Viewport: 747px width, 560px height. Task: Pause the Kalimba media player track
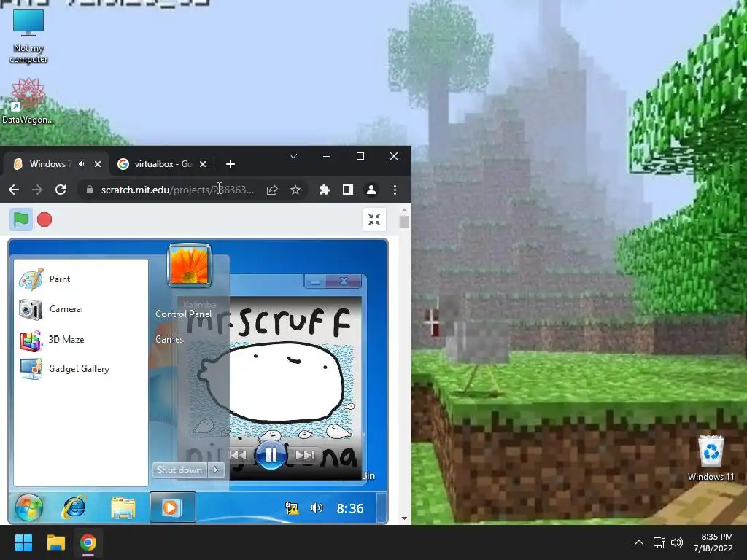[x=271, y=455]
